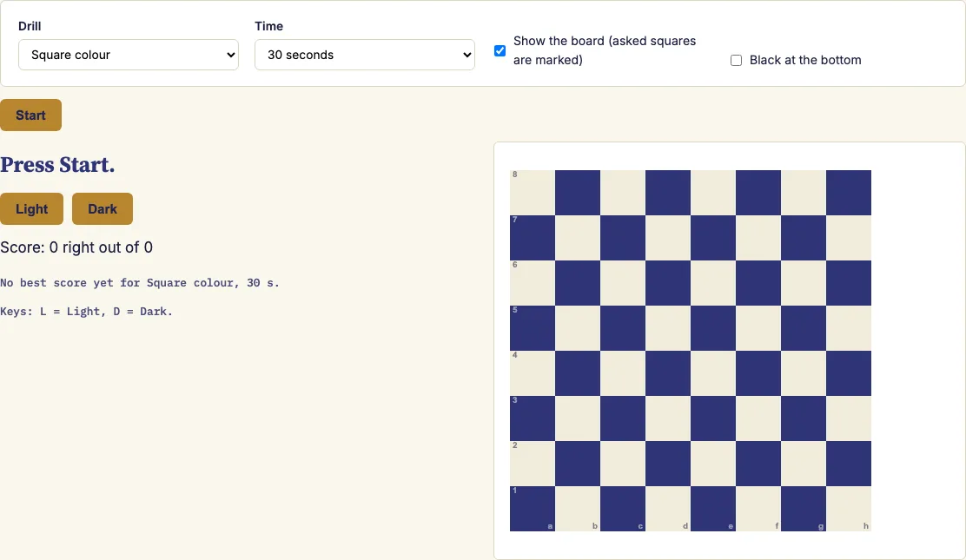Click the h1 square on the board
The image size is (966, 560).
pyautogui.click(x=849, y=509)
